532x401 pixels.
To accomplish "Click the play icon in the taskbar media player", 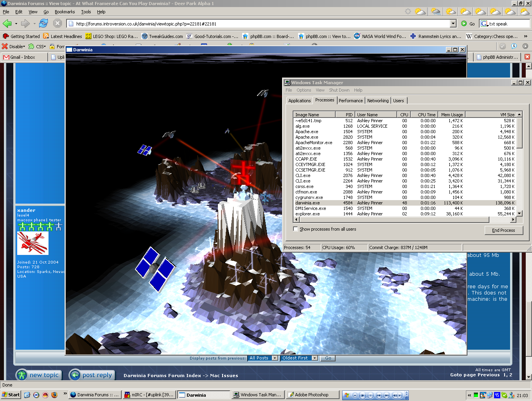I will click(363, 395).
